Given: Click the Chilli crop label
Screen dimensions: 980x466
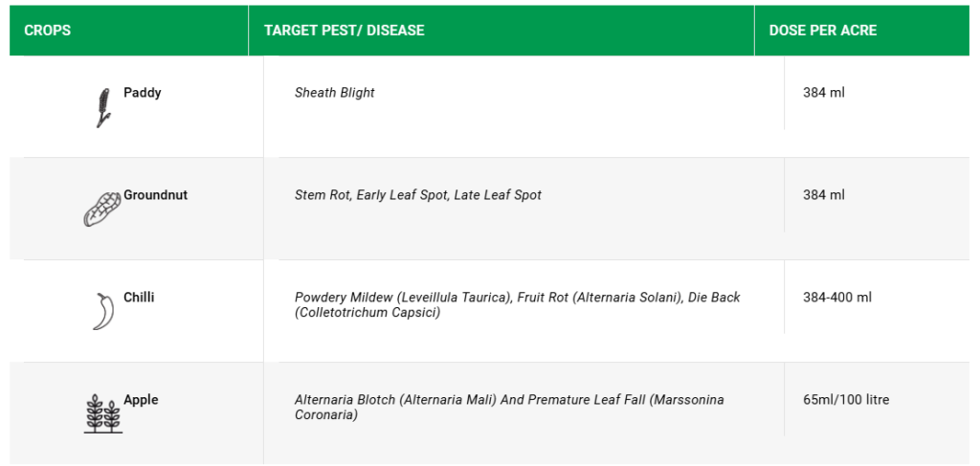Looking at the screenshot, I should click(x=139, y=298).
